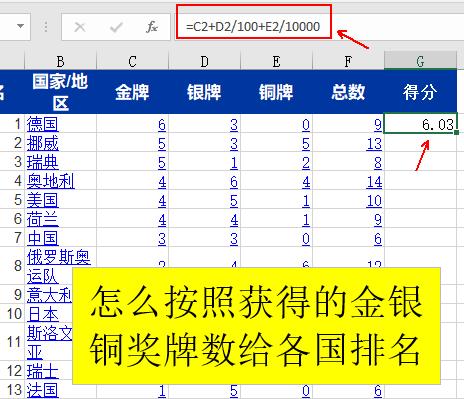The image size is (464, 399).
Task: Click 瑞典's total medals 8
Action: 377,163
